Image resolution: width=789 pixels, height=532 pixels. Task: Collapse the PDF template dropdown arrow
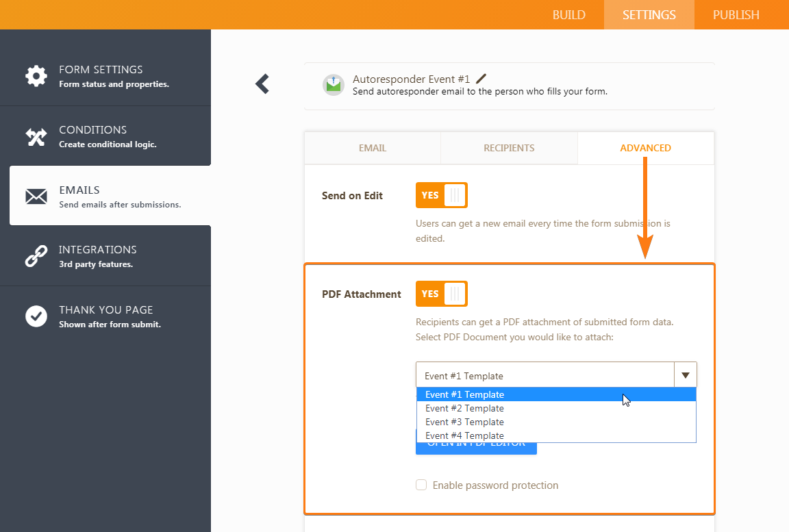coord(685,375)
